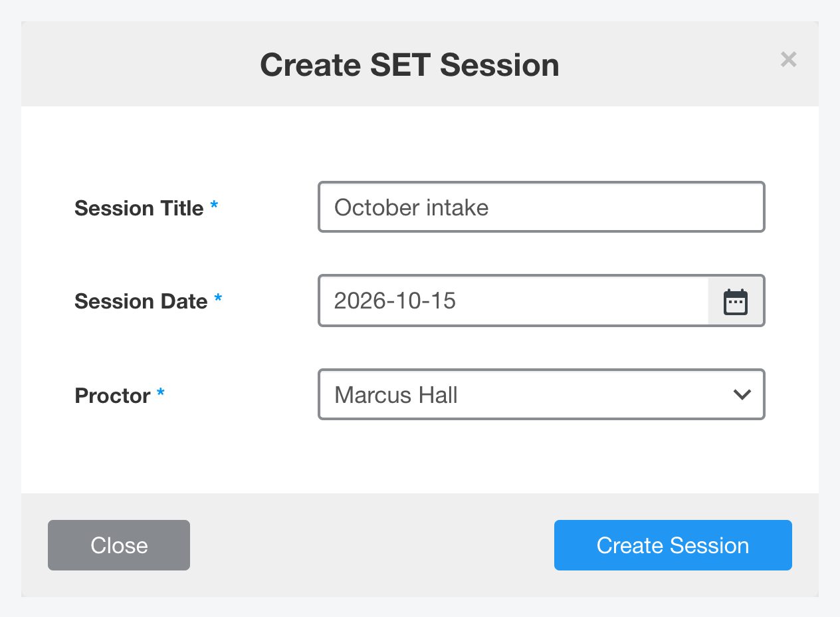Place cursor on the 2026-10-15 date value

395,301
